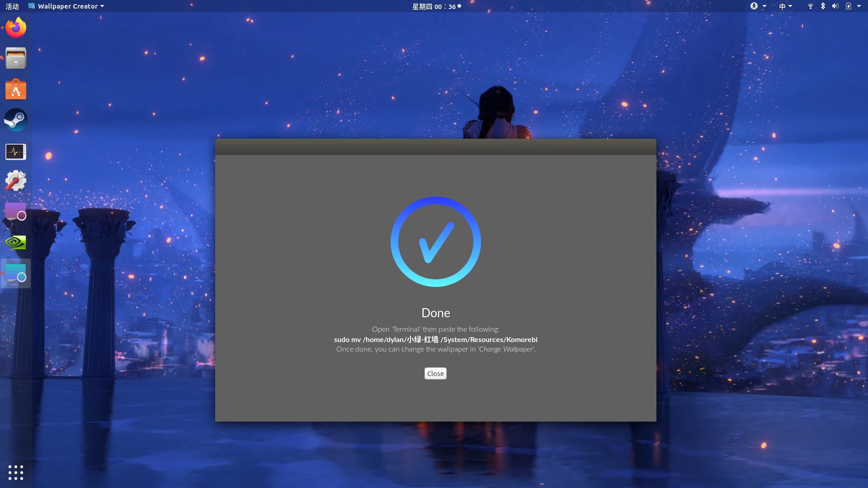This screenshot has width=868, height=488.
Task: Open the settings tool with the wrench icon
Action: (15, 180)
